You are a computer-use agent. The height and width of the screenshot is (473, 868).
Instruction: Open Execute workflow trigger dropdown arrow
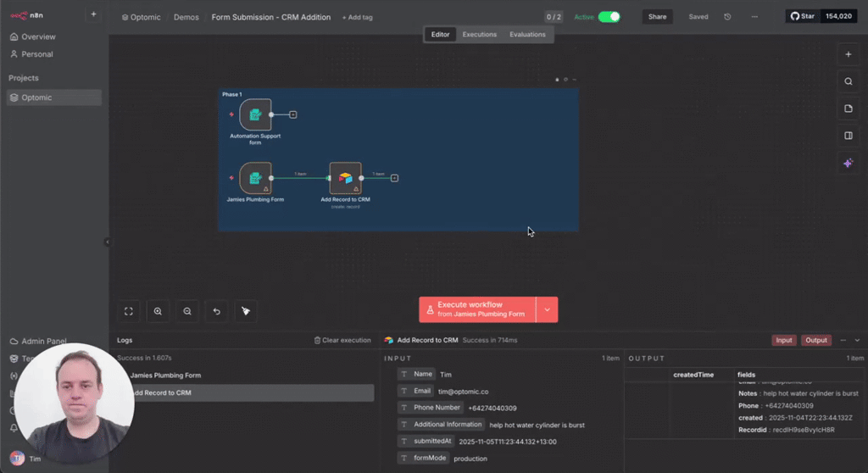(x=547, y=309)
